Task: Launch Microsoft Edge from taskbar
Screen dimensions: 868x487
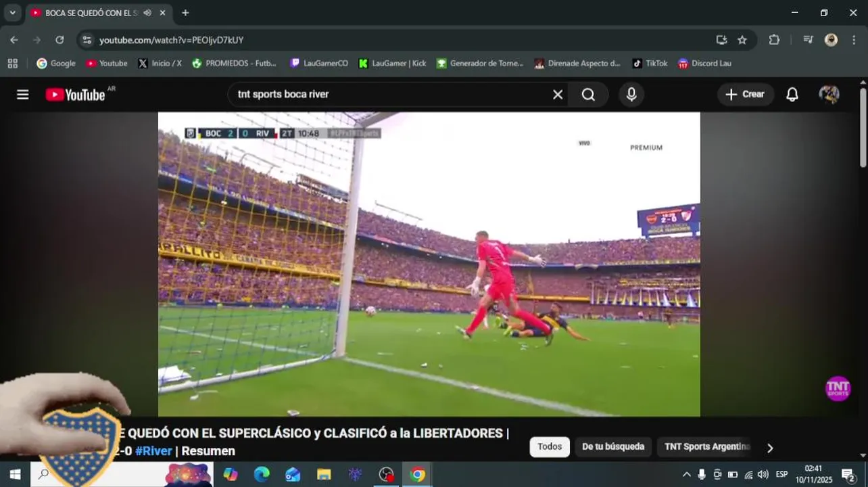Action: 262,474
